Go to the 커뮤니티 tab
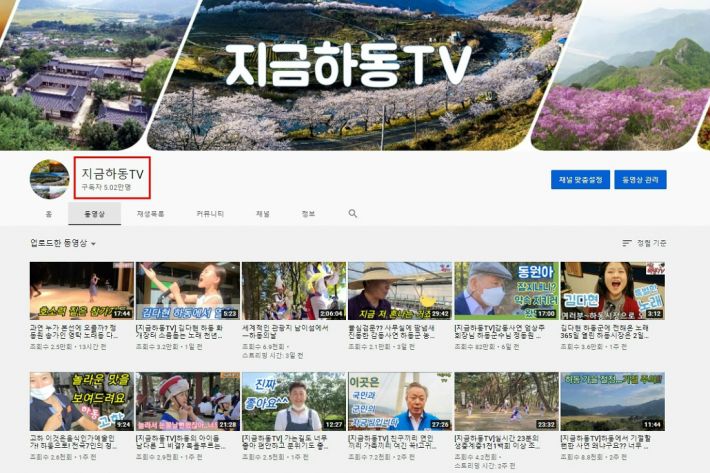710x473 pixels. pos(210,214)
